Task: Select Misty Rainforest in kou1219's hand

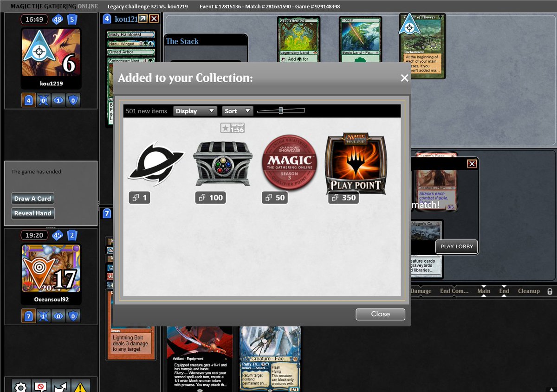Action: pos(131,35)
